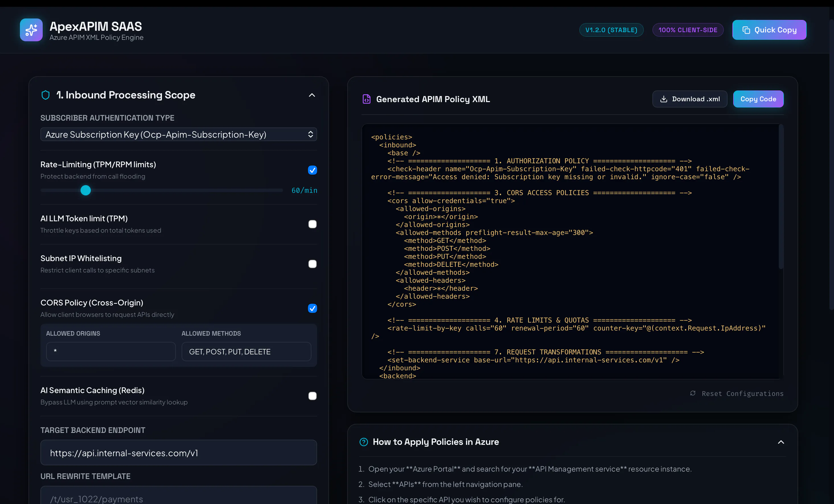Click the "<set-backend-service base-url" line in XML

pos(533,360)
